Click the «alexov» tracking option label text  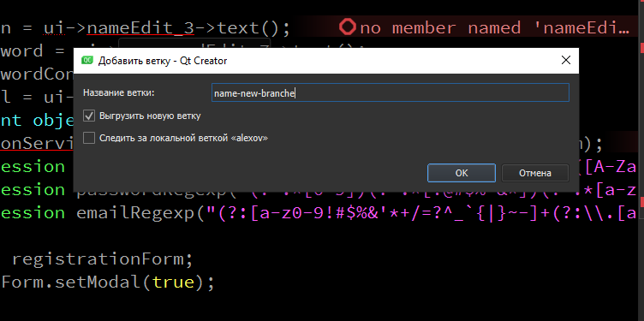(183, 138)
